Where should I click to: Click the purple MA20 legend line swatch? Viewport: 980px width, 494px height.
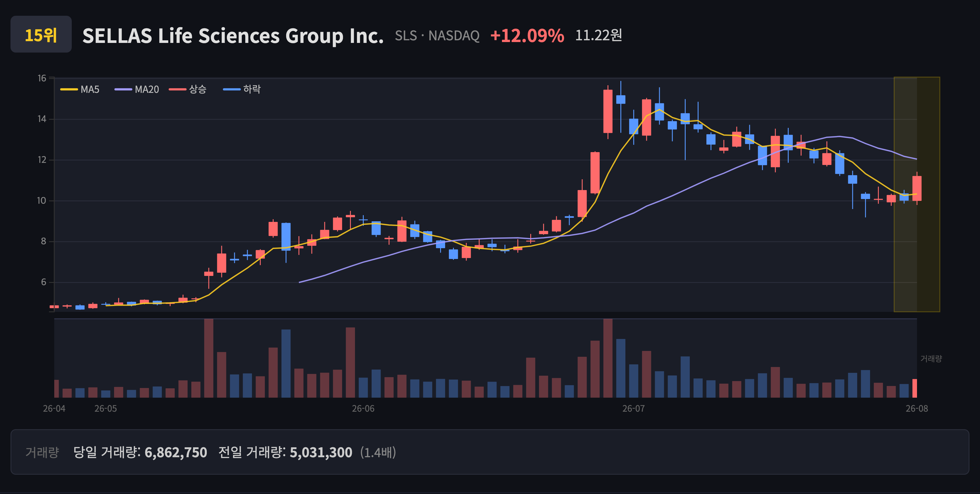point(123,90)
